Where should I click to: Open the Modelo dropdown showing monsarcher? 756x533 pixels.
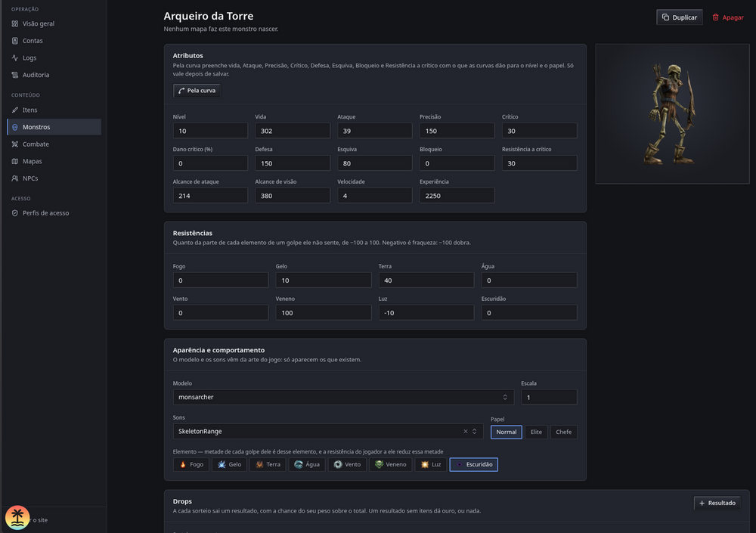tap(343, 397)
